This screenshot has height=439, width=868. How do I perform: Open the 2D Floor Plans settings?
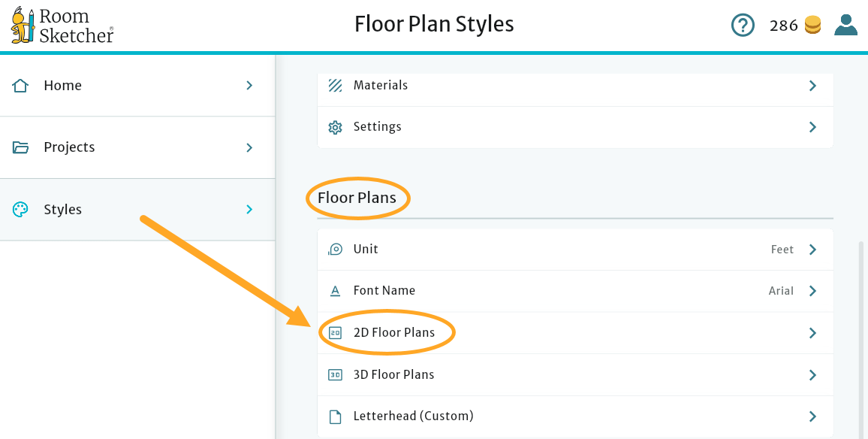point(574,332)
